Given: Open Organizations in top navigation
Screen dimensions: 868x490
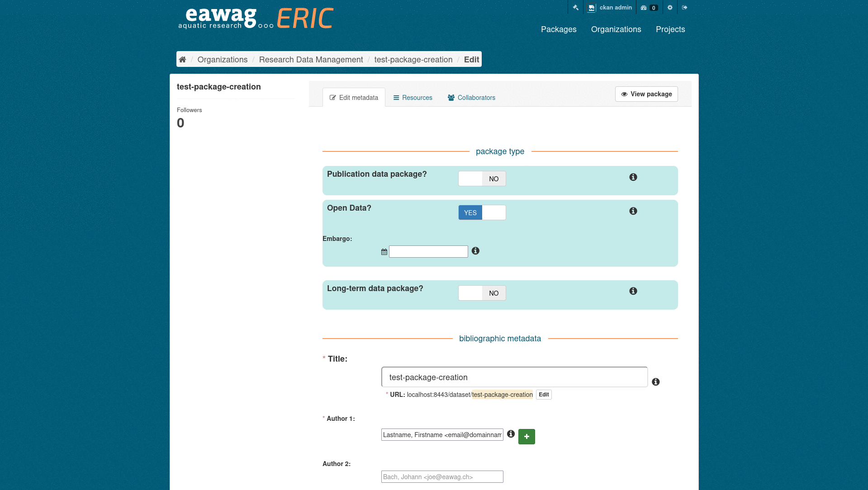Looking at the screenshot, I should pyautogui.click(x=616, y=29).
